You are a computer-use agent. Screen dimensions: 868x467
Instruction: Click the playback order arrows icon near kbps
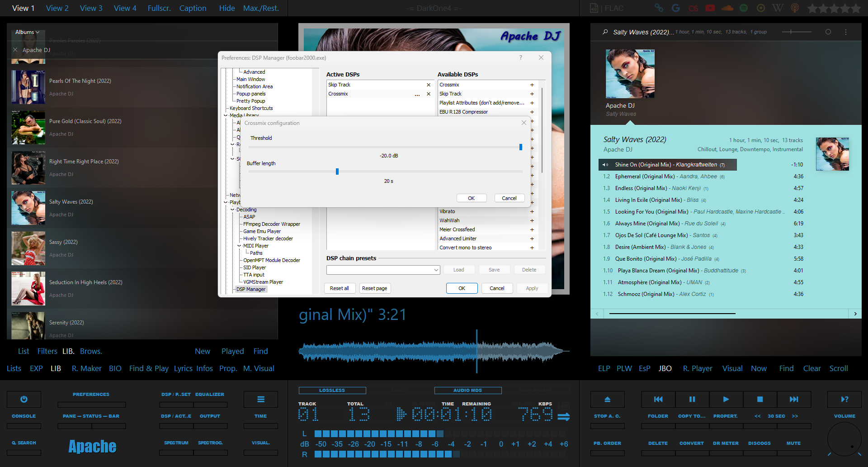click(x=564, y=416)
